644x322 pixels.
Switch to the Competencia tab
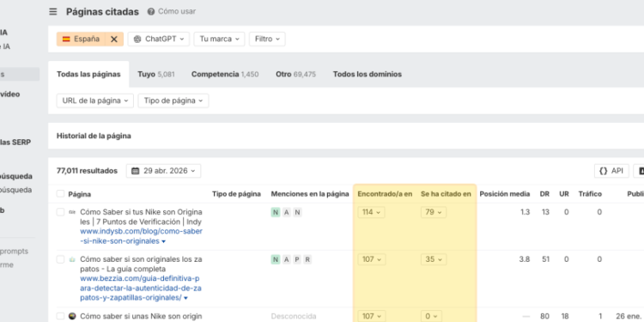click(225, 75)
